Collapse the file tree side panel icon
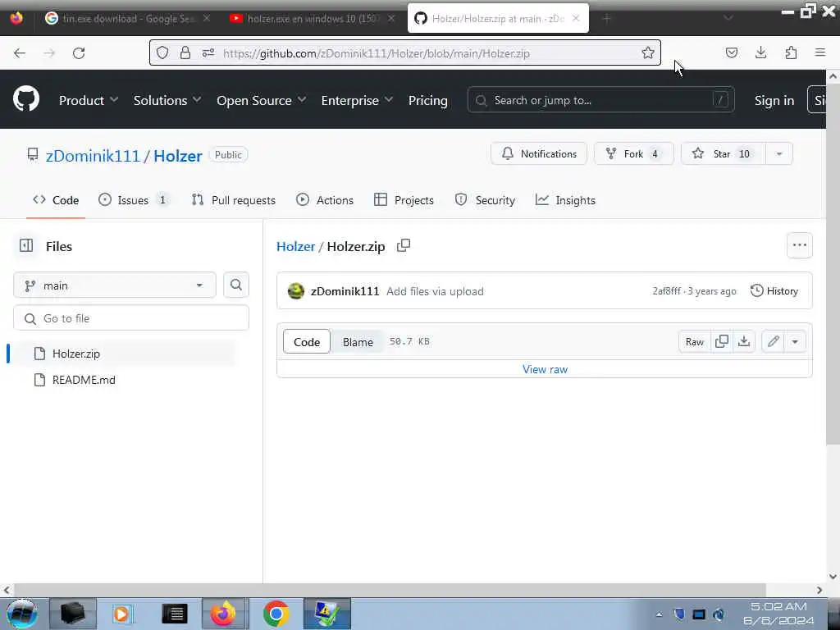 (x=26, y=245)
